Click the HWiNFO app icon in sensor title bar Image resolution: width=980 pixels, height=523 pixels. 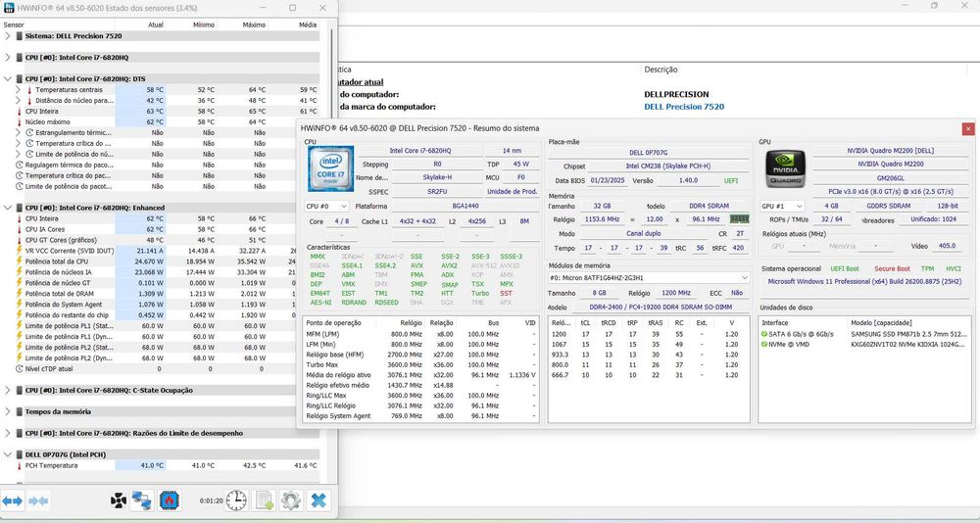(x=10, y=8)
